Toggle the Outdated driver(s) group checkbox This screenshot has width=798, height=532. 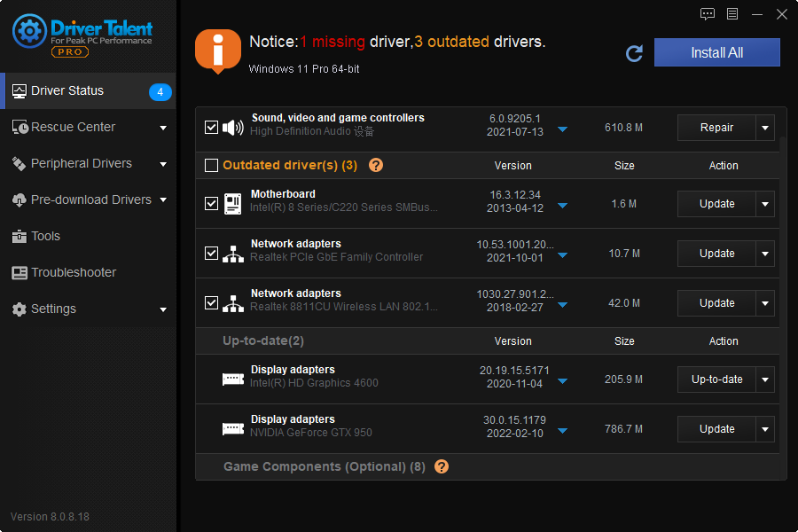click(x=211, y=165)
